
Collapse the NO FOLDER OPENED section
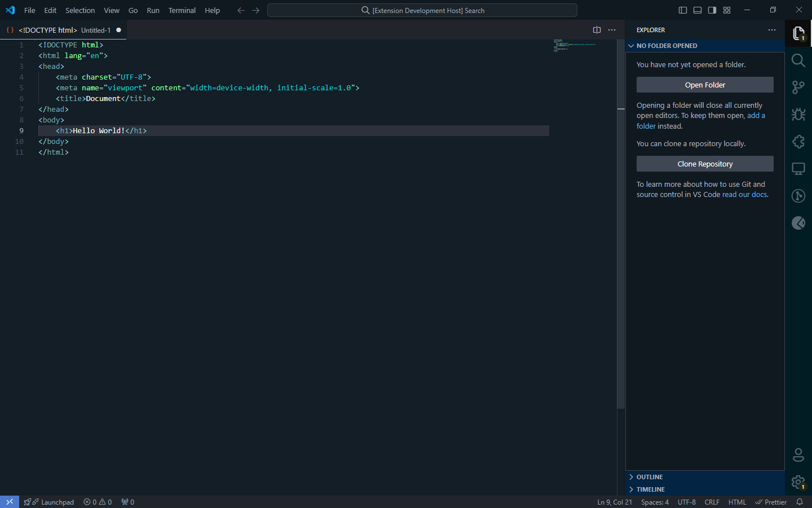(x=705, y=46)
